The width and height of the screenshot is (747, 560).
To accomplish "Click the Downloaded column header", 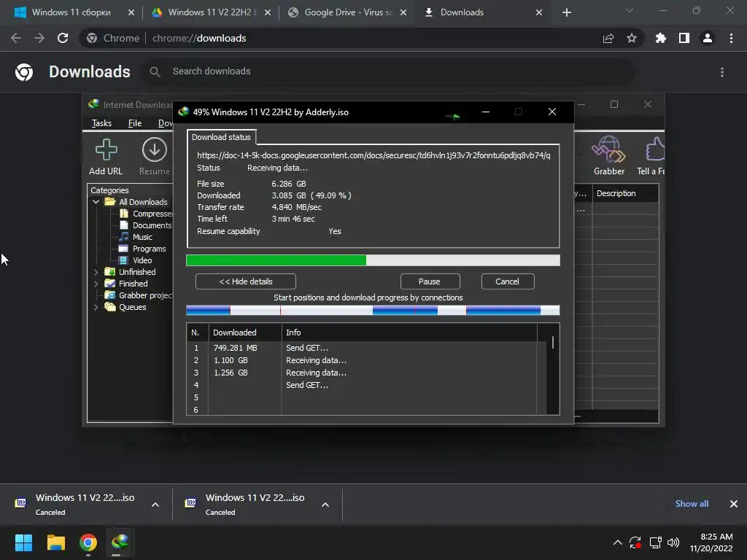I will tap(245, 332).
